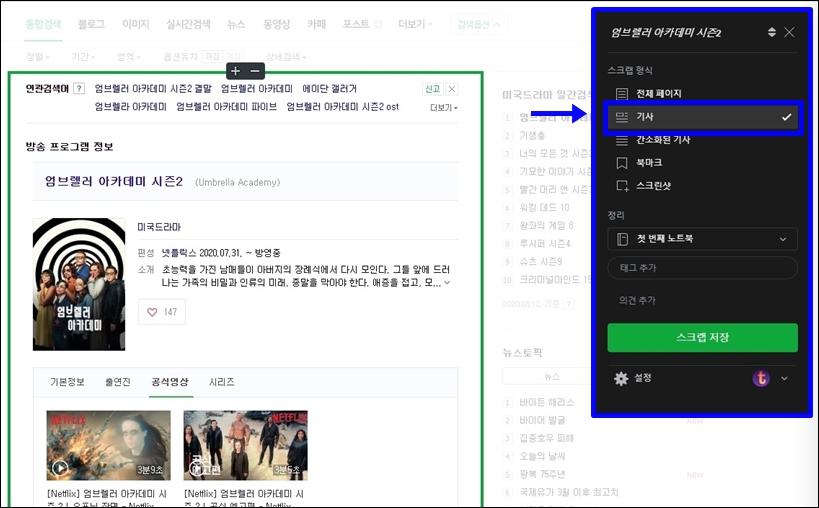The image size is (819, 508).
Task: Switch to the 공식영상 tab
Action: [170, 382]
